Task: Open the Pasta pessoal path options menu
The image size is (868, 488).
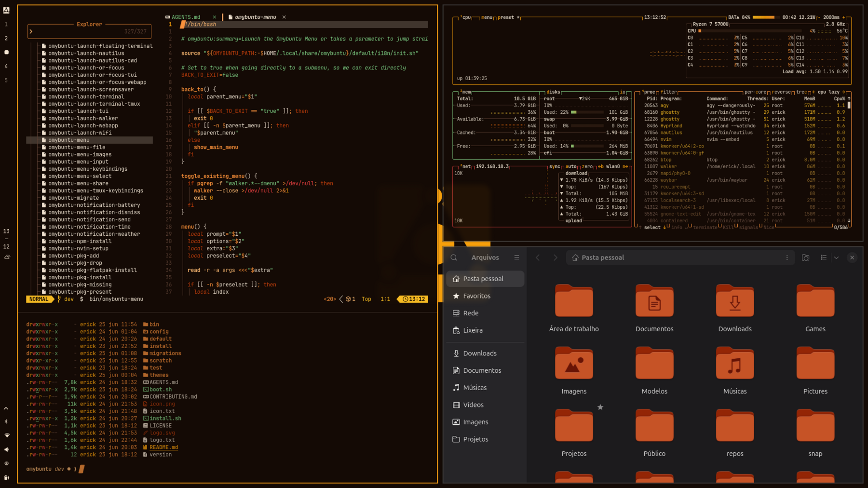Action: [x=787, y=258]
